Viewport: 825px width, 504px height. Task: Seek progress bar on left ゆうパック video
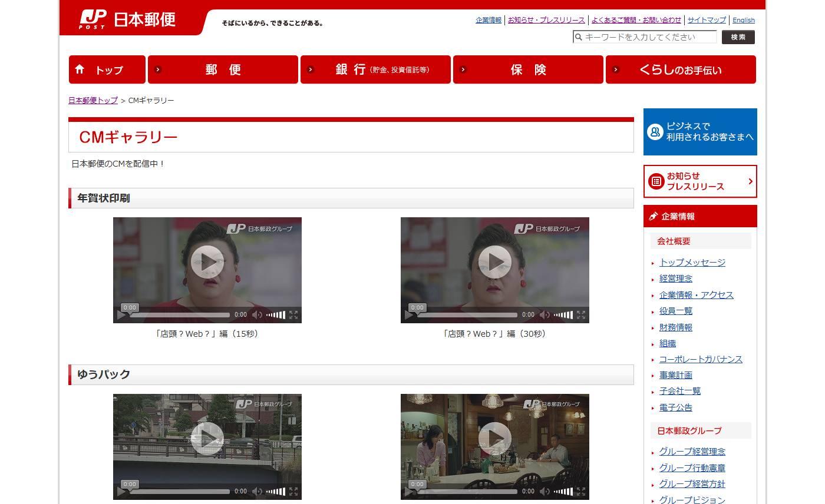[180, 492]
